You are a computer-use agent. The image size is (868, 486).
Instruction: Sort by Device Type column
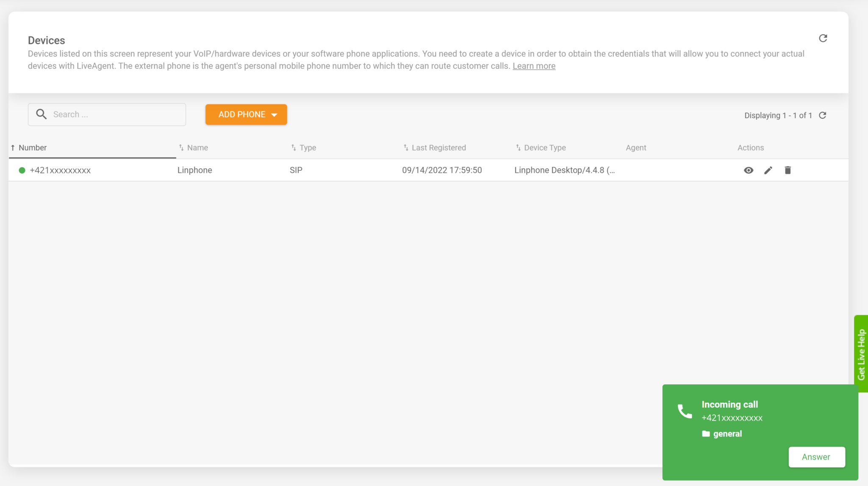pos(545,147)
